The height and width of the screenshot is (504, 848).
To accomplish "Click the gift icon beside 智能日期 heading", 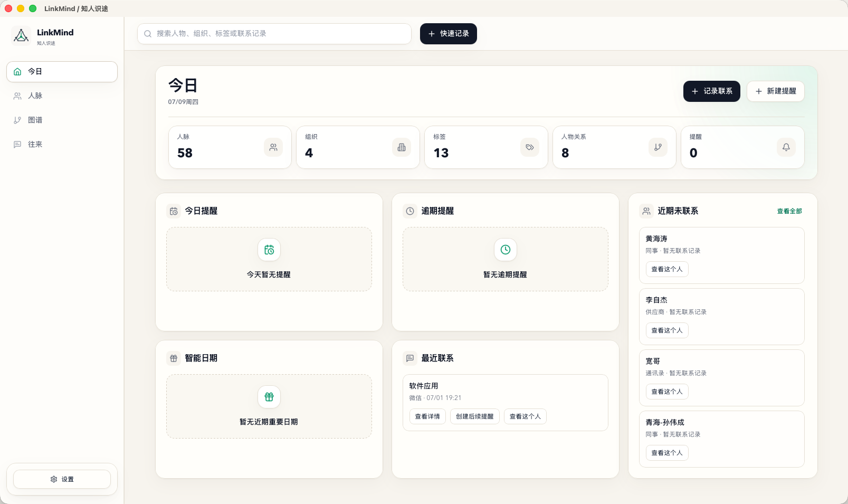I will (174, 358).
